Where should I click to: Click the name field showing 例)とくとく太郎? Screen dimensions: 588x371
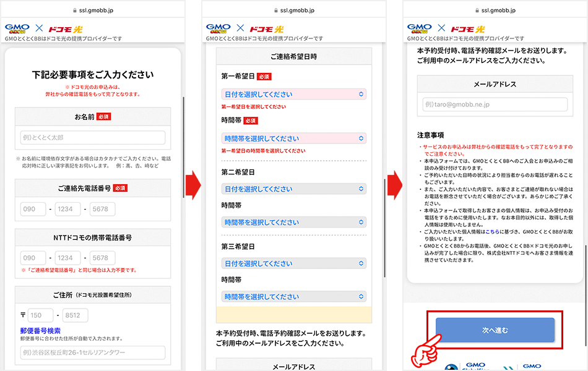pyautogui.click(x=93, y=137)
